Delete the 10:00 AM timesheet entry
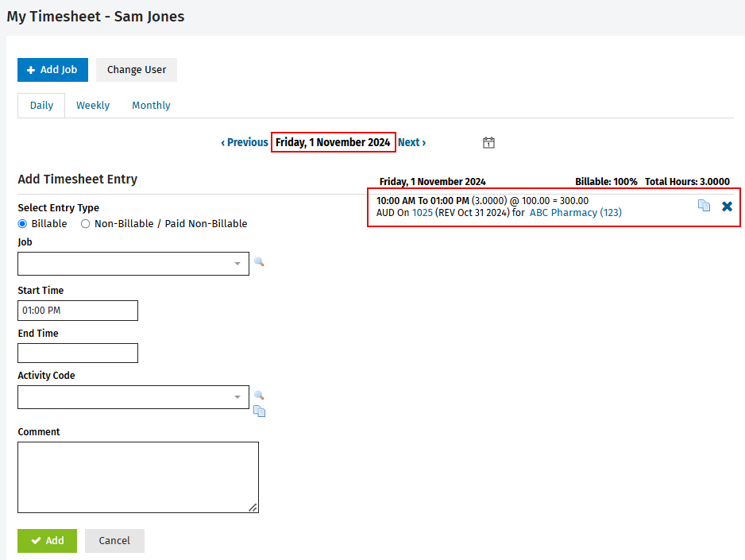Viewport: 745px width, 560px height. click(x=727, y=207)
